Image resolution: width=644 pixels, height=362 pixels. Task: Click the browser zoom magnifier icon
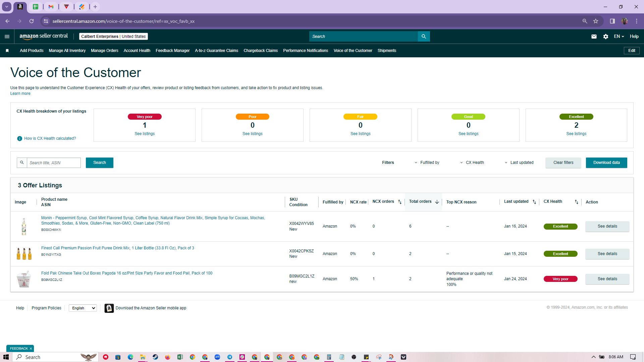point(585,21)
